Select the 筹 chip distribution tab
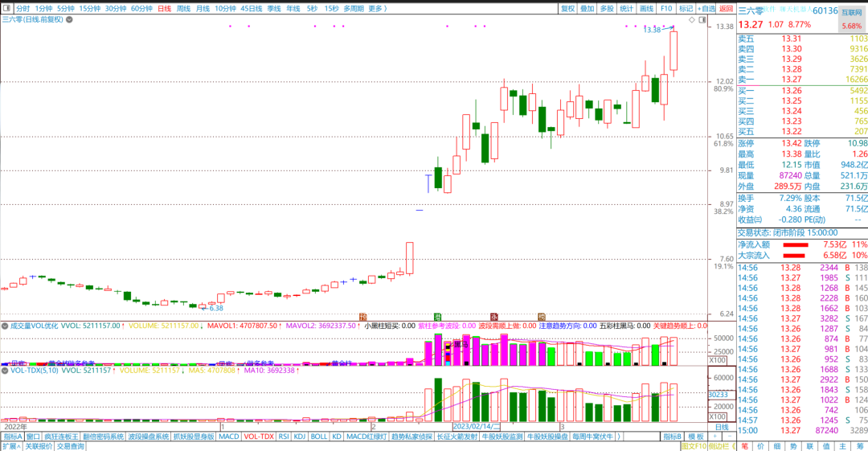The image size is (868, 451). (859, 446)
